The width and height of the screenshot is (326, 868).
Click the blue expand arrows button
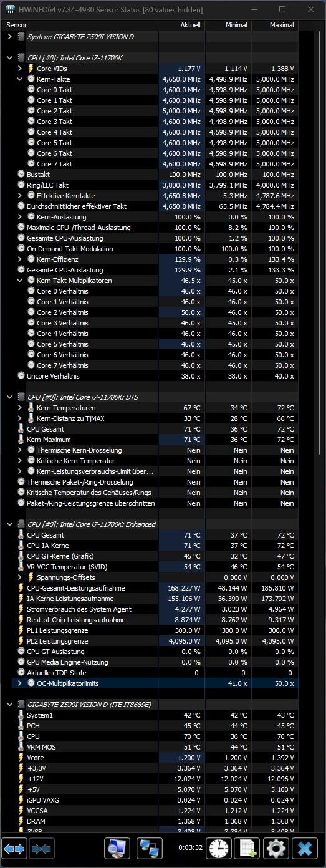click(15, 849)
